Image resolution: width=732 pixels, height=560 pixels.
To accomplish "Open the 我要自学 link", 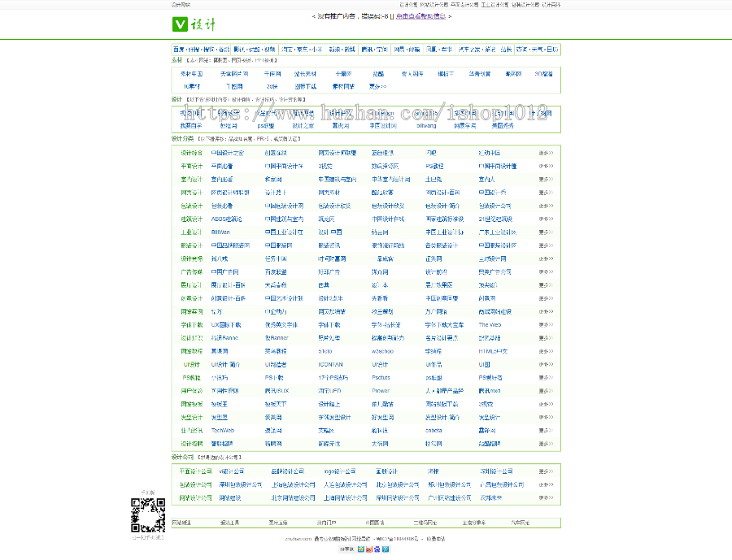I will (191, 126).
